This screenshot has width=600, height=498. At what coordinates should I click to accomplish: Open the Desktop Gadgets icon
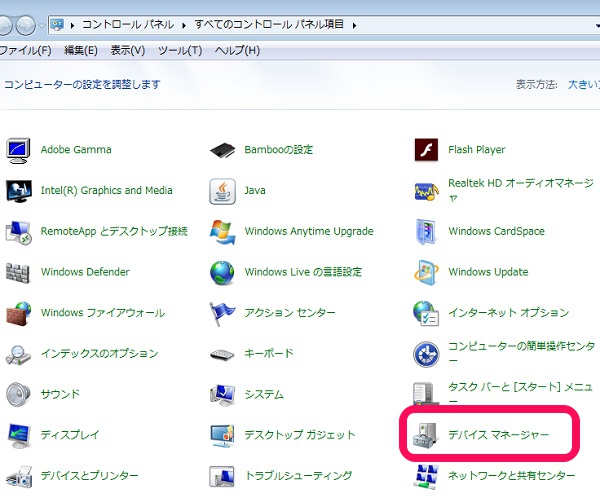[x=222, y=436]
